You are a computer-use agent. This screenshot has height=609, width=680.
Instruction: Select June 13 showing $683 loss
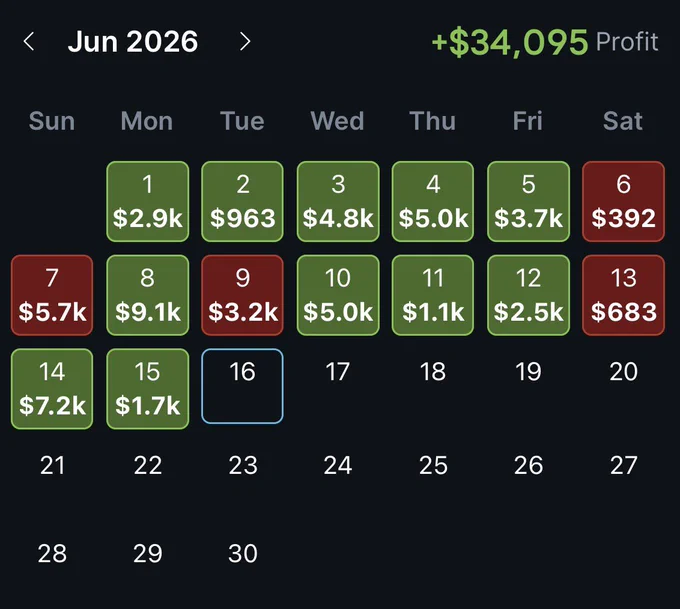click(x=623, y=295)
